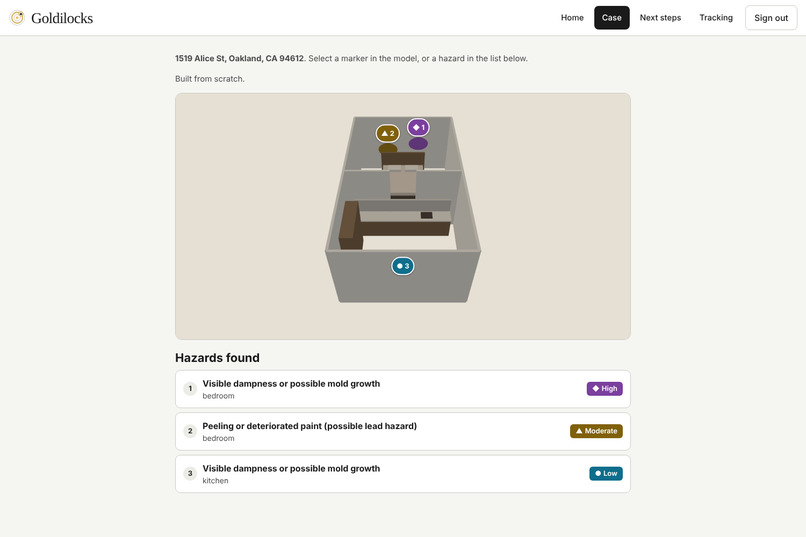Viewport: 806px width, 537px height.
Task: Go to Next steps page
Action: click(660, 17)
